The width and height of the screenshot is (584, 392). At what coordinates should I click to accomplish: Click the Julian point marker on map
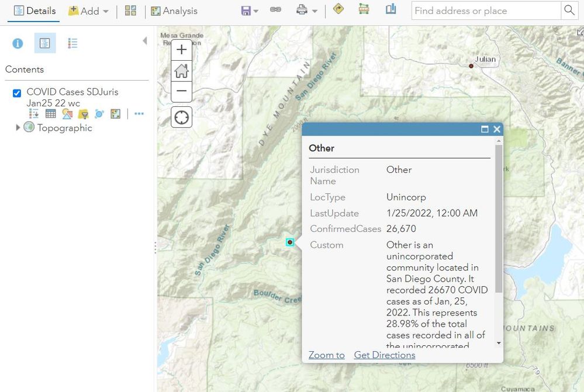(471, 66)
